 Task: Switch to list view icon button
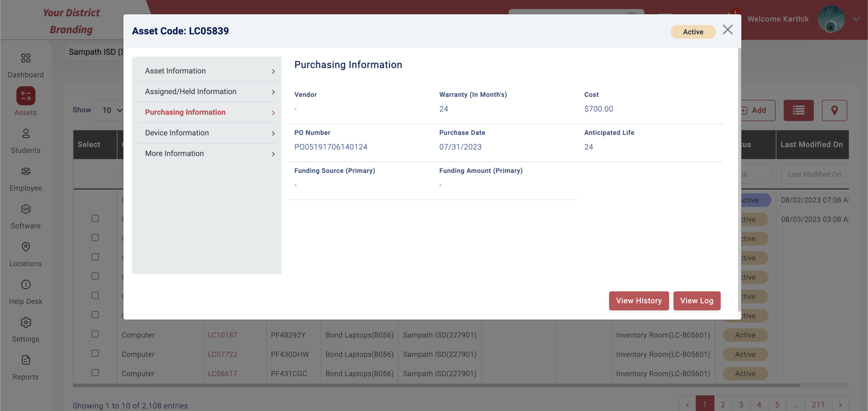click(x=798, y=110)
